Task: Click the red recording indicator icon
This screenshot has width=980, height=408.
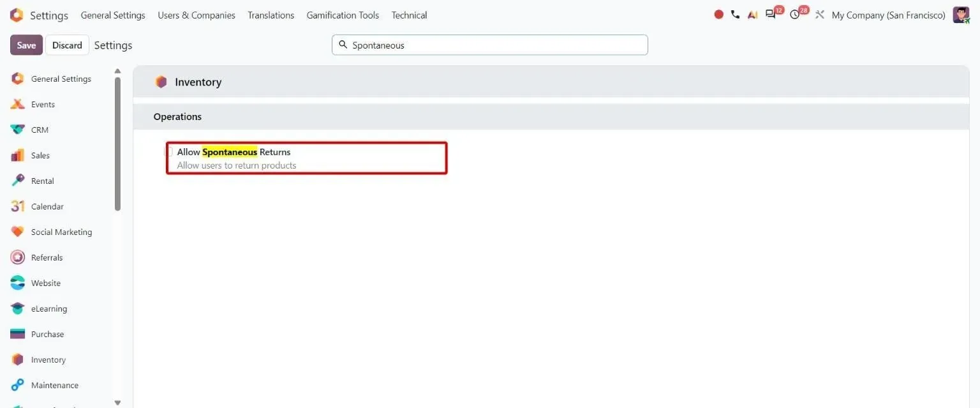Action: pyautogui.click(x=719, y=15)
